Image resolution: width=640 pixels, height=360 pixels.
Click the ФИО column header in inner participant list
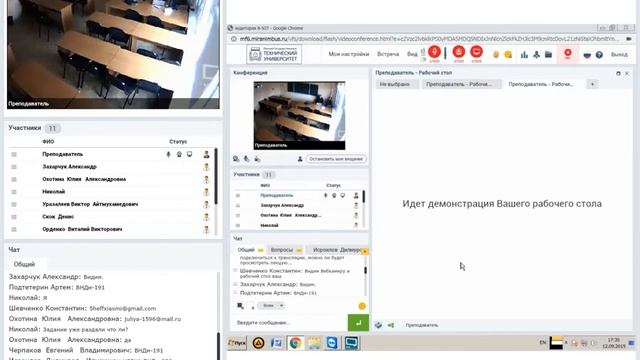(x=265, y=186)
